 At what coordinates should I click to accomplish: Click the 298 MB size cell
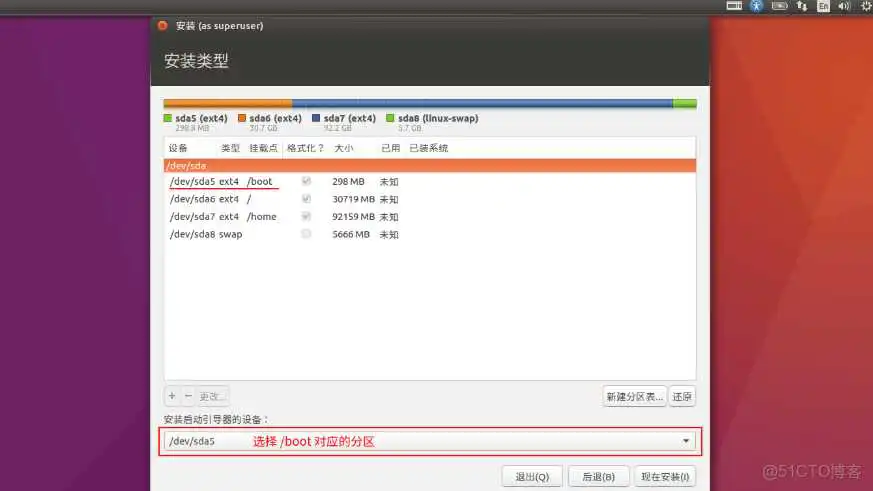[348, 181]
